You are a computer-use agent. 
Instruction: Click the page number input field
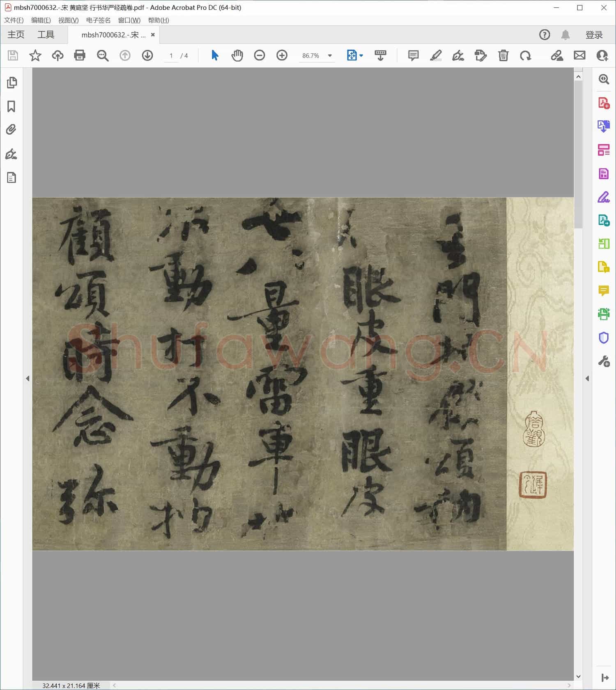(171, 56)
